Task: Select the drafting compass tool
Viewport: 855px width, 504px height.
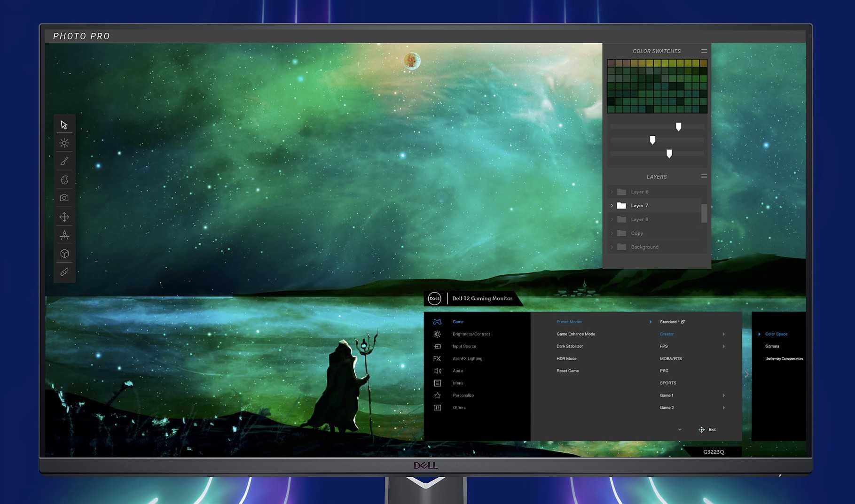Action: pos(64,235)
